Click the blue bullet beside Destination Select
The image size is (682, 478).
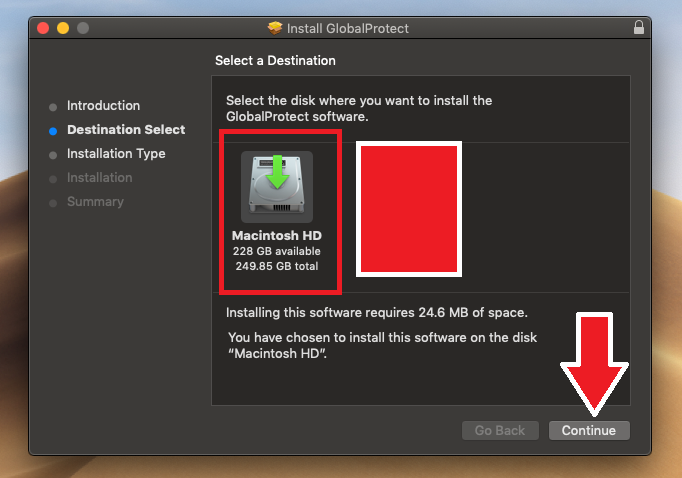pos(53,130)
